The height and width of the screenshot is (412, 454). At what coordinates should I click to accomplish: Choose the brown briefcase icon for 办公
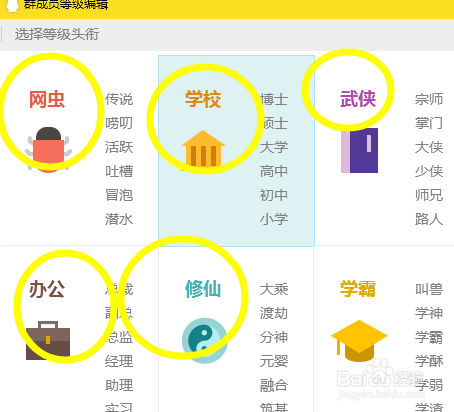pos(48,340)
